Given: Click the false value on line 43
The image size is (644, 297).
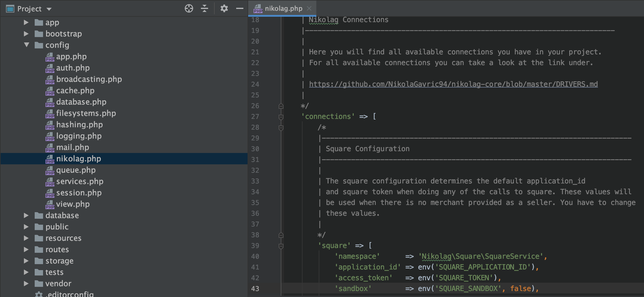Looking at the screenshot, I should (521, 289).
